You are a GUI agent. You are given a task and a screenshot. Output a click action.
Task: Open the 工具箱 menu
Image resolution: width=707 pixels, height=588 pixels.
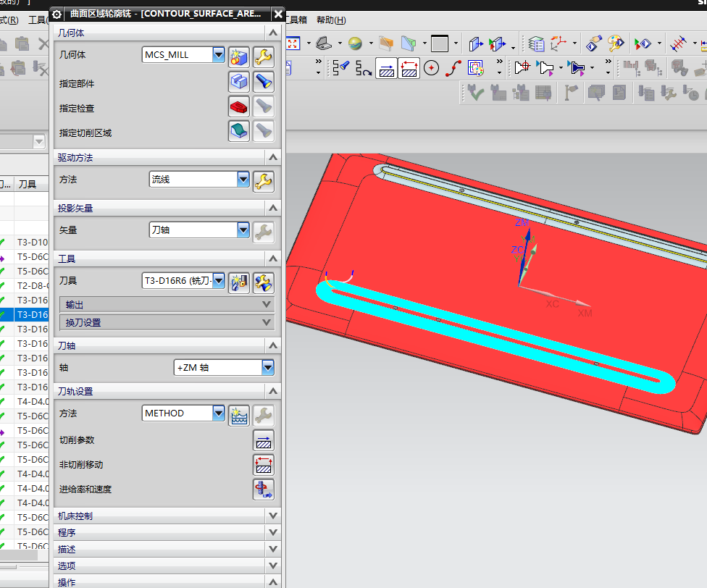tap(296, 20)
